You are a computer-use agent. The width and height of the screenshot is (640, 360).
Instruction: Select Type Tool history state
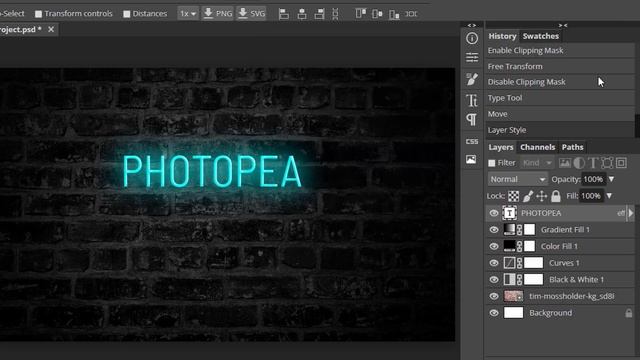click(x=560, y=98)
